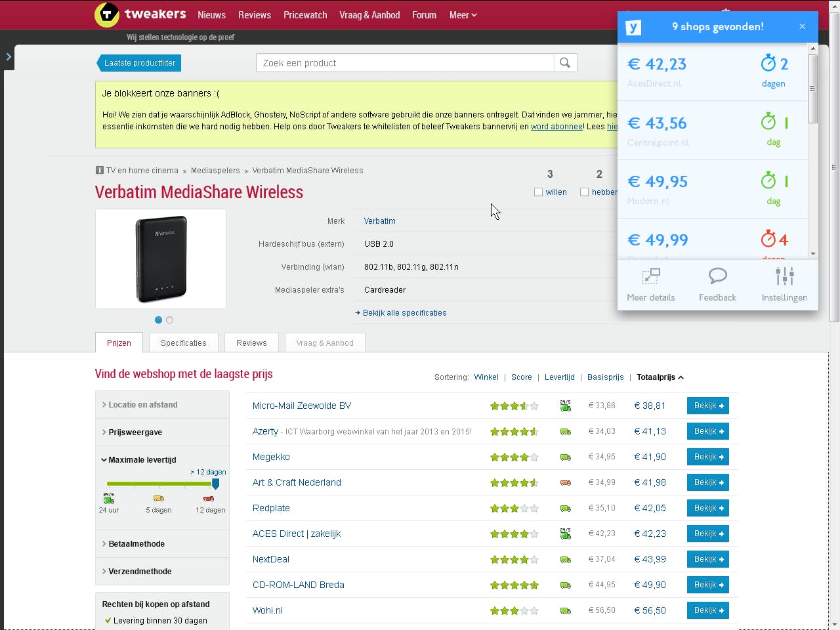
Task: Open Pricewatch in the navigation bar
Action: [x=305, y=15]
